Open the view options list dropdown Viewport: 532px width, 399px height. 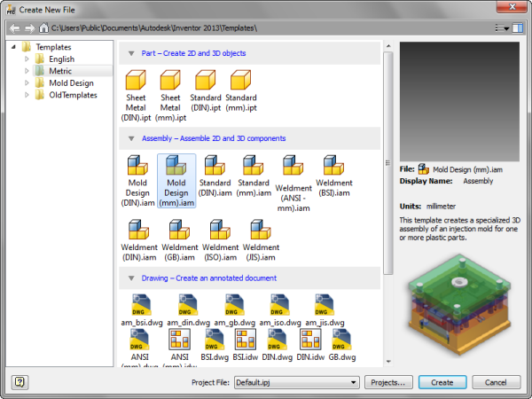(502, 28)
